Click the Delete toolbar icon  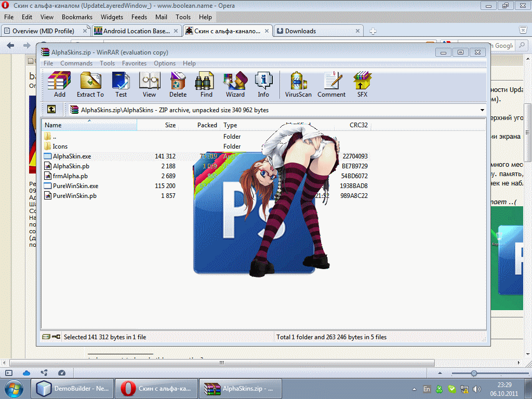point(178,85)
